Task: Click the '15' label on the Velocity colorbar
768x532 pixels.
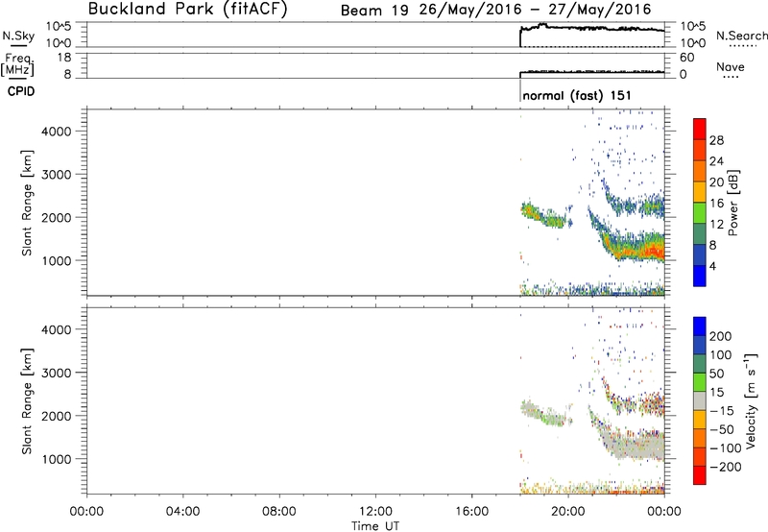Action: [x=716, y=393]
